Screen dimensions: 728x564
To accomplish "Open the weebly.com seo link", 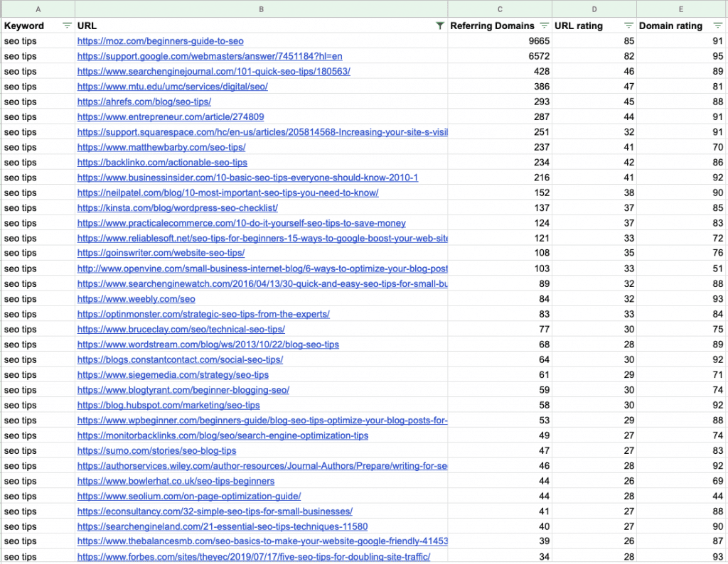I will pyautogui.click(x=136, y=299).
